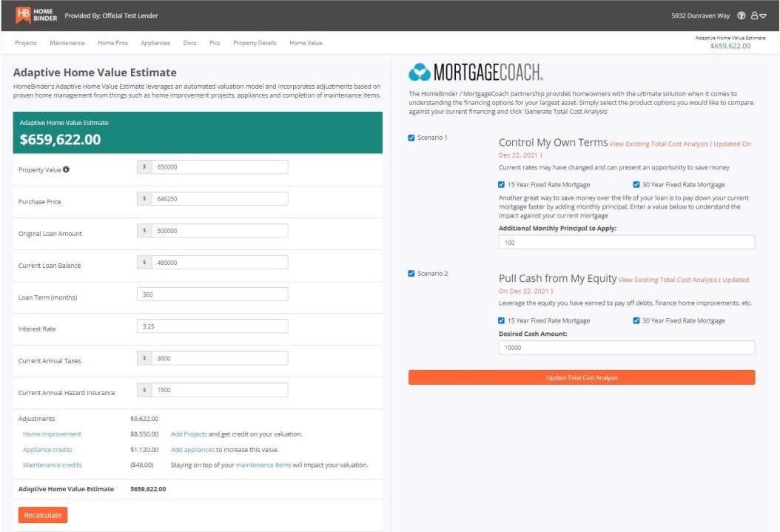Click the Recalculate button
The image size is (780, 532).
pos(42,514)
